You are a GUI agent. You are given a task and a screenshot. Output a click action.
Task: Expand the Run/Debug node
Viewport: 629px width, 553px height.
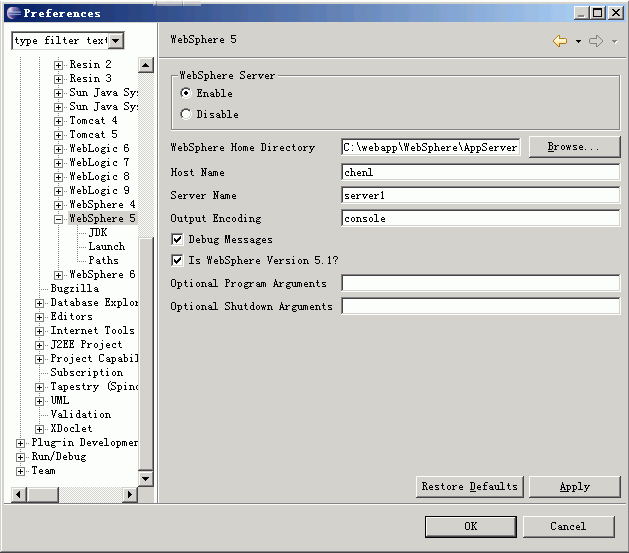pos(20,457)
